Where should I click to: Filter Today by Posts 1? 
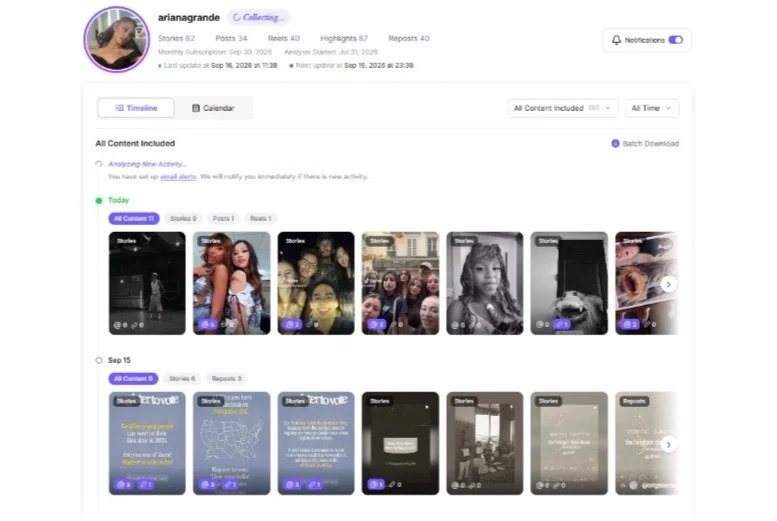tap(223, 219)
